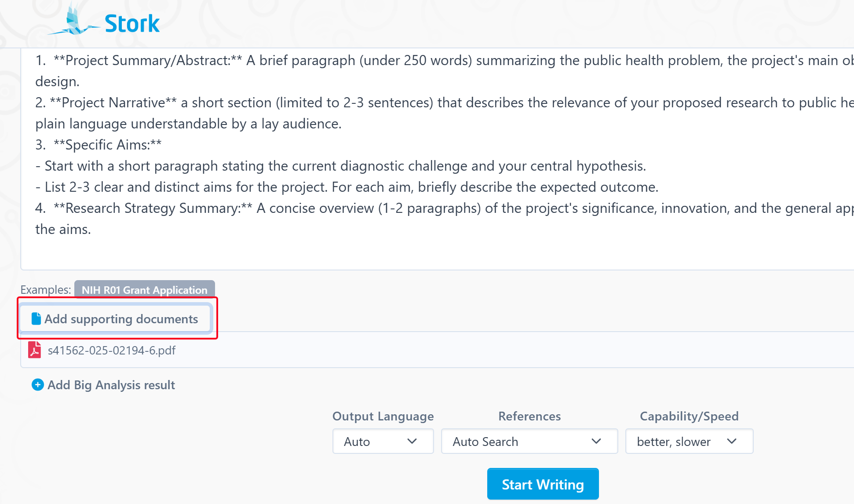Viewport: 854px width, 504px height.
Task: Click the Capability/Speed label heading
Action: coord(689,416)
